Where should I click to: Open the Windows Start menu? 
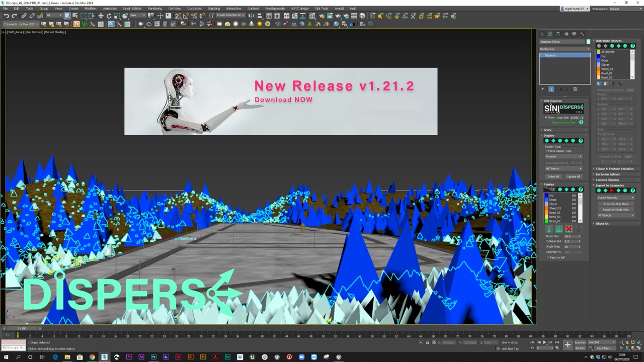click(x=6, y=357)
